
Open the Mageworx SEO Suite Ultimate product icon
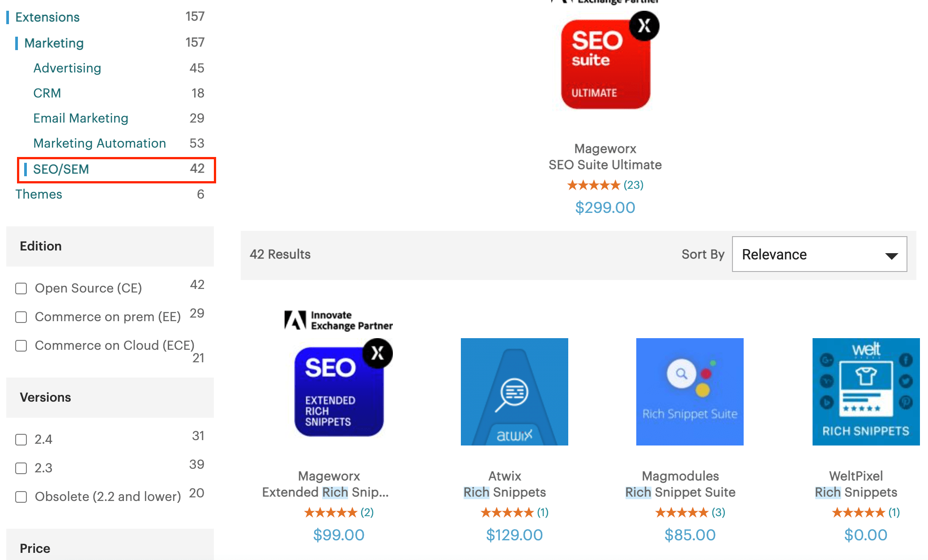coord(609,61)
